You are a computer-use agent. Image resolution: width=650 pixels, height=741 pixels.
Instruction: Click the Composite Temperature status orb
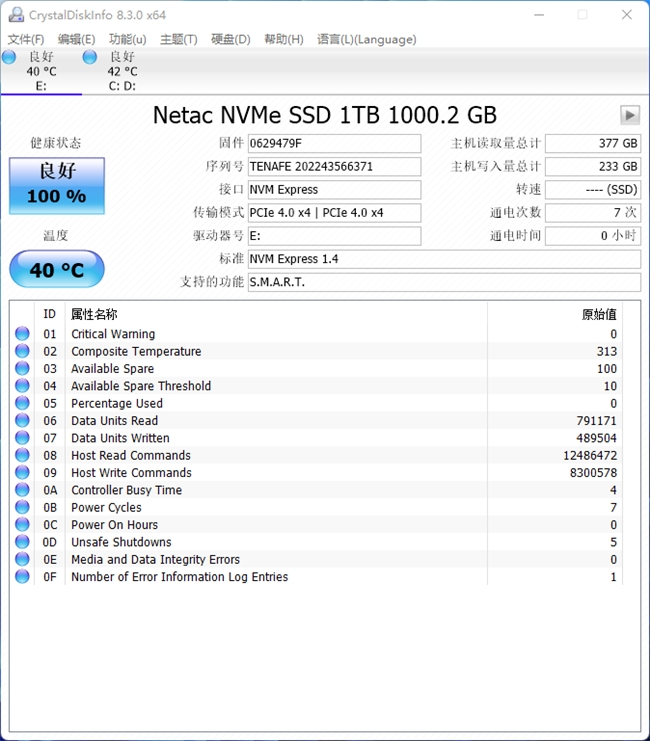point(22,351)
